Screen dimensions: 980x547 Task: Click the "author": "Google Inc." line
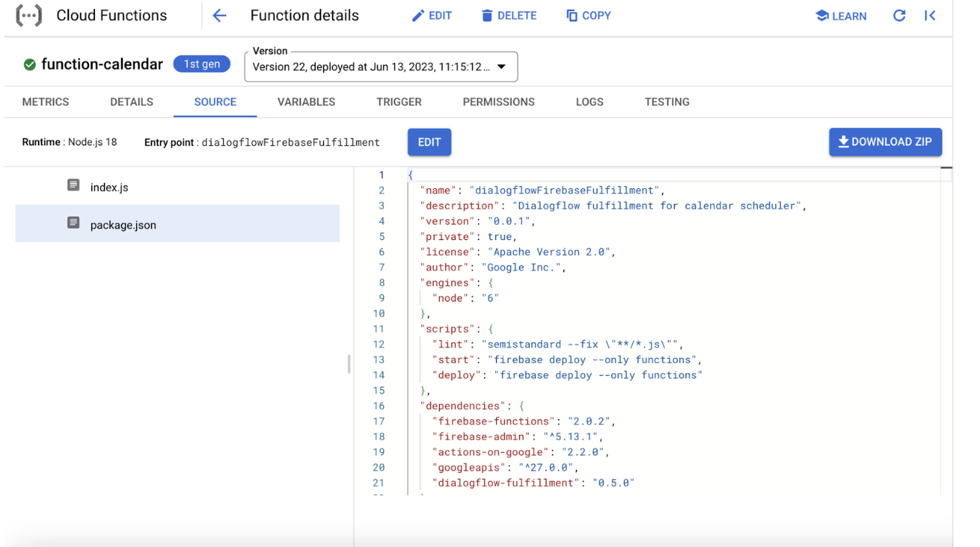point(493,268)
